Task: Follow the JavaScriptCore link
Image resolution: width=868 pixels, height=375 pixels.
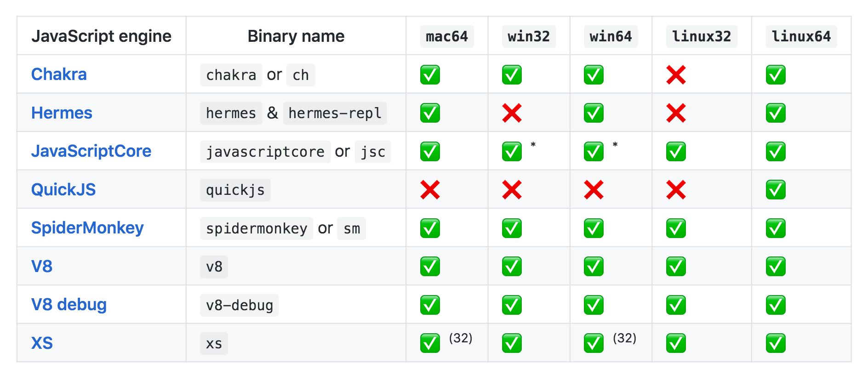Action: (x=91, y=151)
